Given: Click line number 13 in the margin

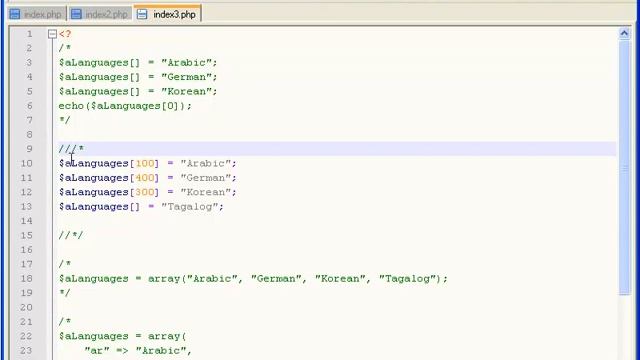Looking at the screenshot, I should (x=27, y=207).
